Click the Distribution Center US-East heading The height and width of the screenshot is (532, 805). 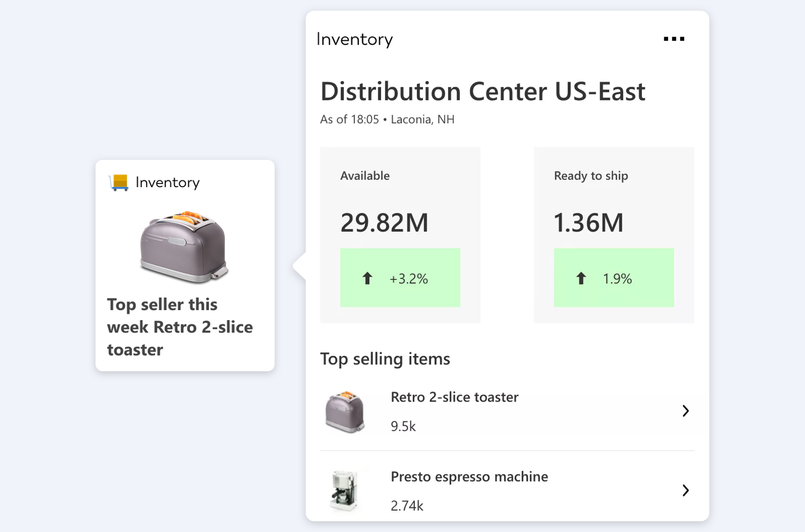[x=482, y=91]
